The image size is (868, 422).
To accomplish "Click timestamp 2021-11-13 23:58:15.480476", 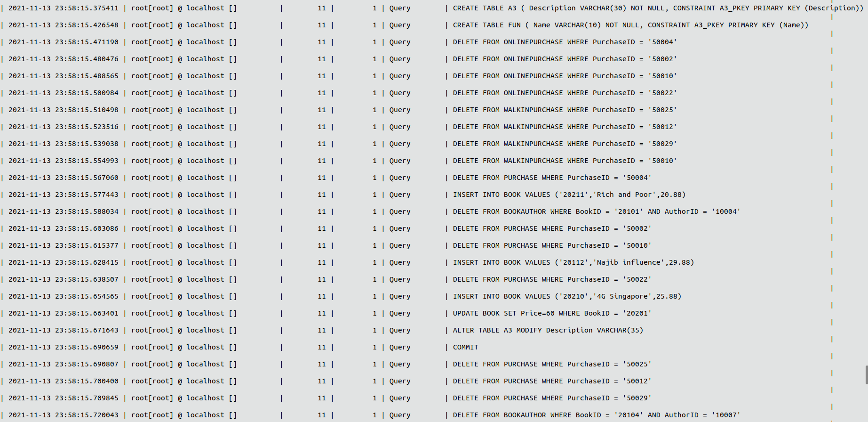I will click(64, 59).
